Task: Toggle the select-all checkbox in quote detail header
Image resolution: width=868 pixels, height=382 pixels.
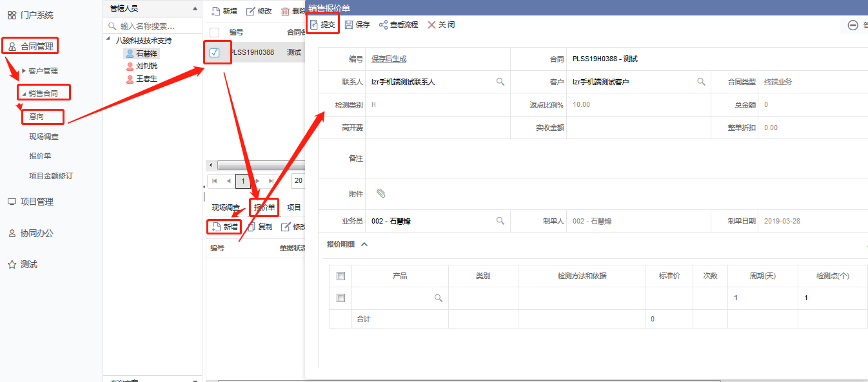Action: (340, 276)
